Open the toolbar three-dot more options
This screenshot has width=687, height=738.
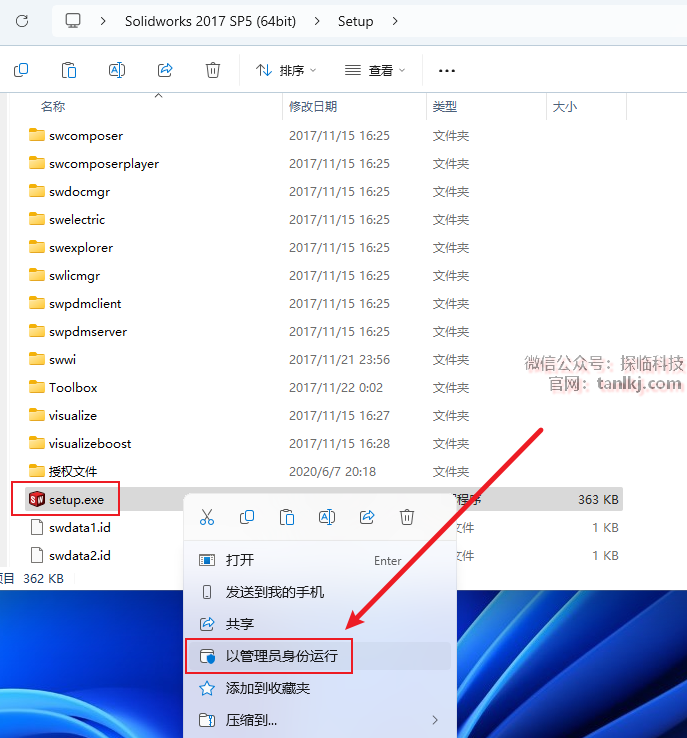[x=447, y=71]
